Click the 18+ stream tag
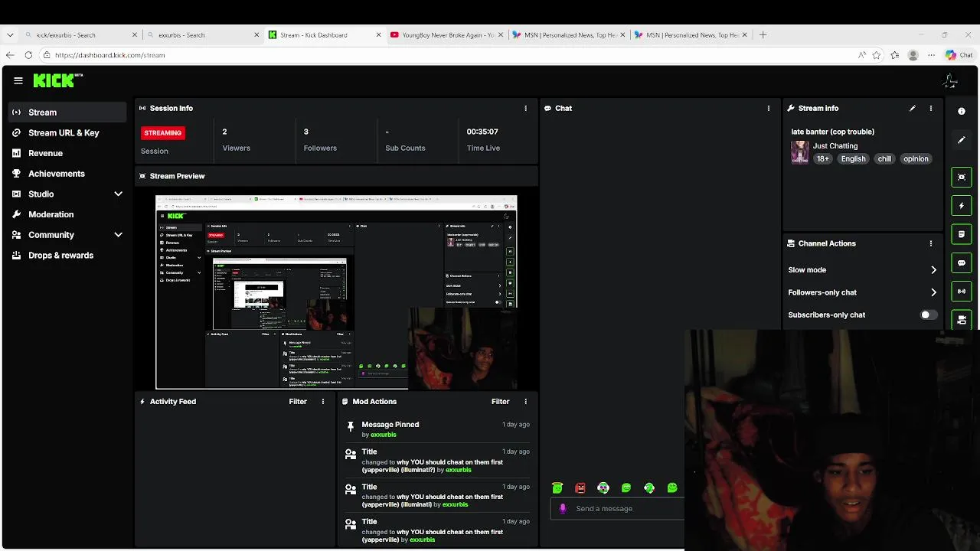Viewport: 980px width, 551px height. (x=822, y=159)
